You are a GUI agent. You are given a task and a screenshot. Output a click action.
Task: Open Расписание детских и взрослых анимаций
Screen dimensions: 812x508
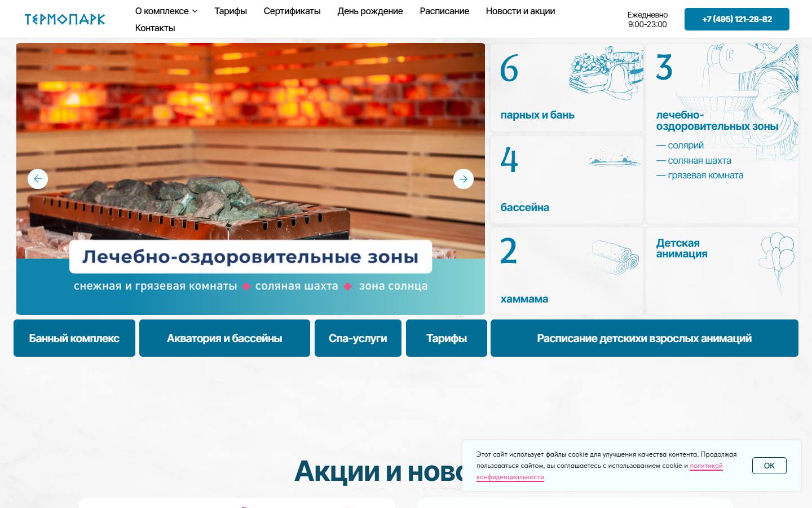pos(645,338)
